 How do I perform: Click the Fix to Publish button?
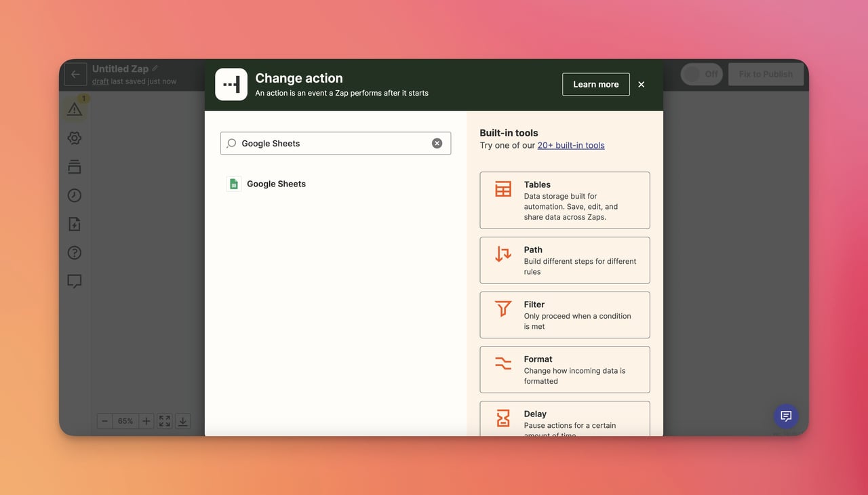coord(766,75)
